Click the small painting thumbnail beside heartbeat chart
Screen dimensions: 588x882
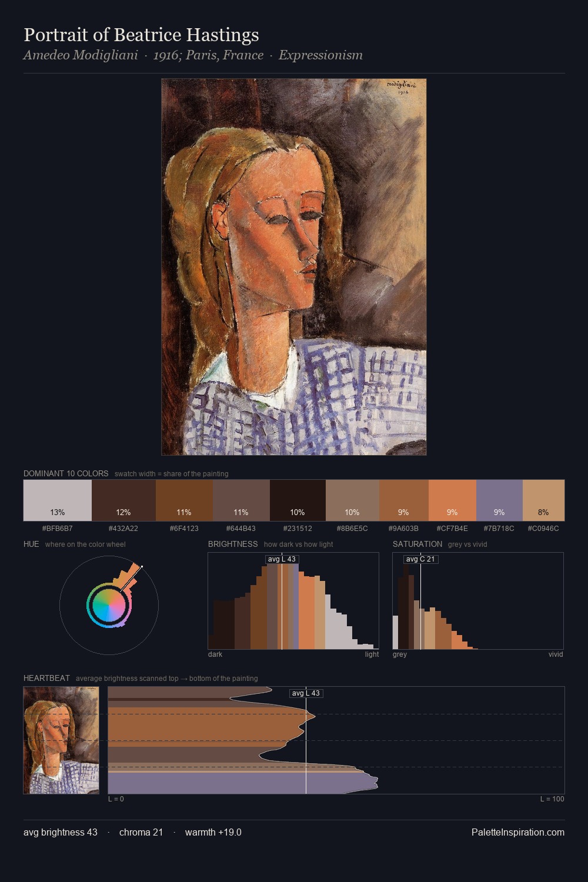pyautogui.click(x=61, y=740)
